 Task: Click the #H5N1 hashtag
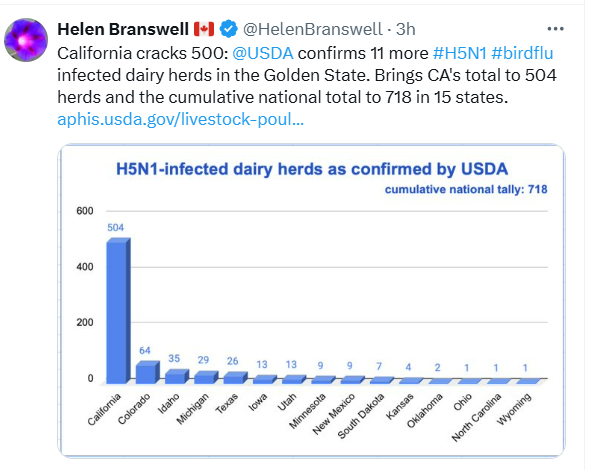[459, 53]
